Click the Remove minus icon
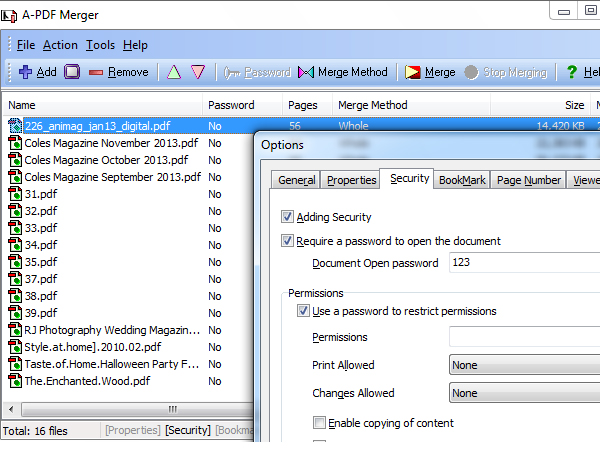This screenshot has width=600, height=450. click(96, 72)
